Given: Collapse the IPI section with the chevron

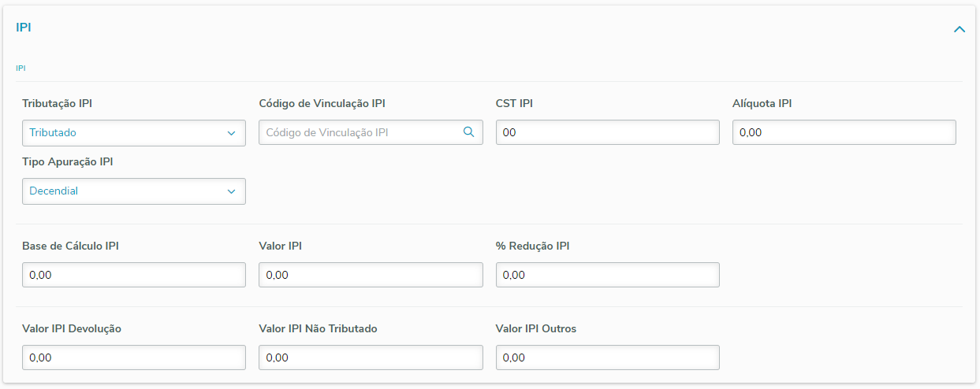Looking at the screenshot, I should [x=959, y=29].
